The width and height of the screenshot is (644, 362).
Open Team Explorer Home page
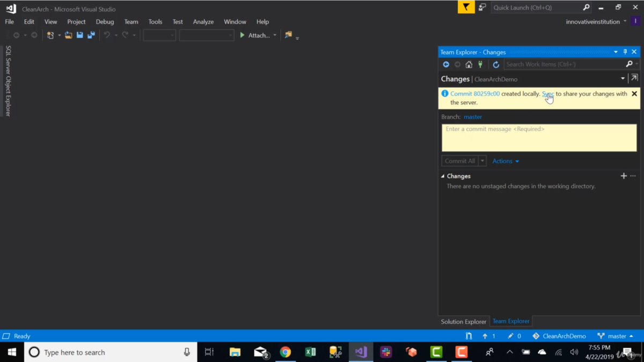tap(469, 64)
